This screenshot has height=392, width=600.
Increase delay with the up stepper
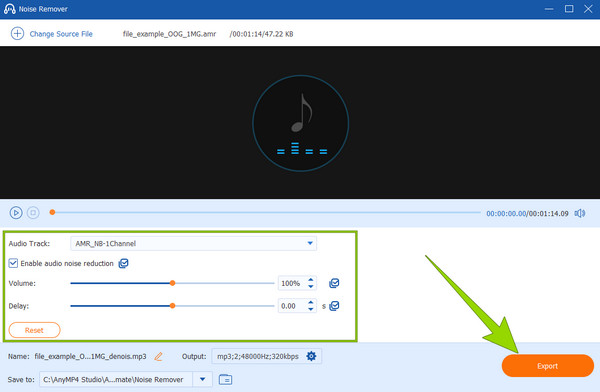[311, 303]
